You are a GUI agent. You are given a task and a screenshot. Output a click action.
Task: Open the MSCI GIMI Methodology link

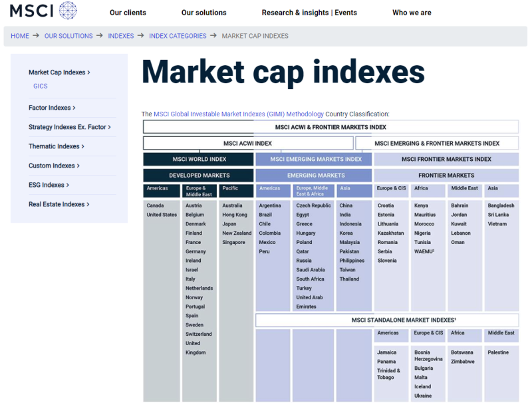[238, 114]
